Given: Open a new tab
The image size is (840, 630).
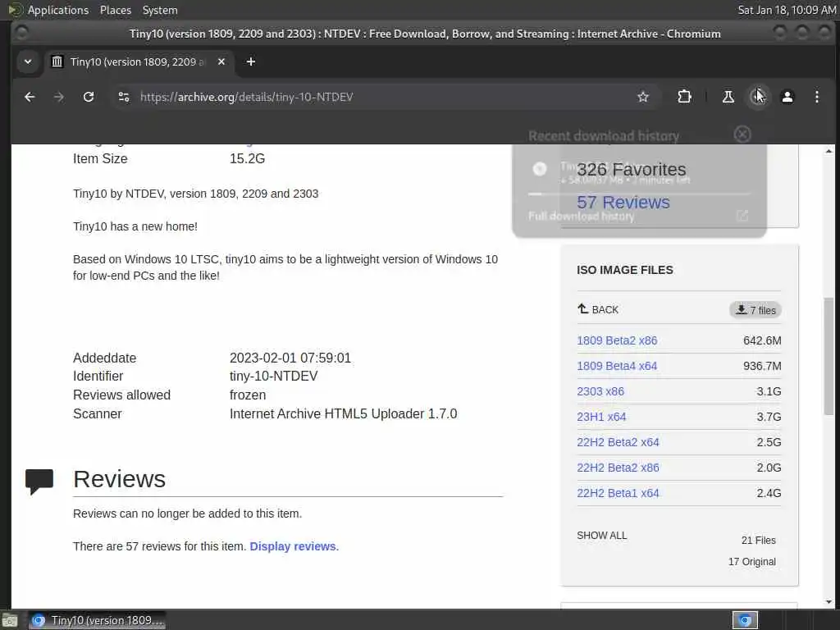Looking at the screenshot, I should pos(251,62).
